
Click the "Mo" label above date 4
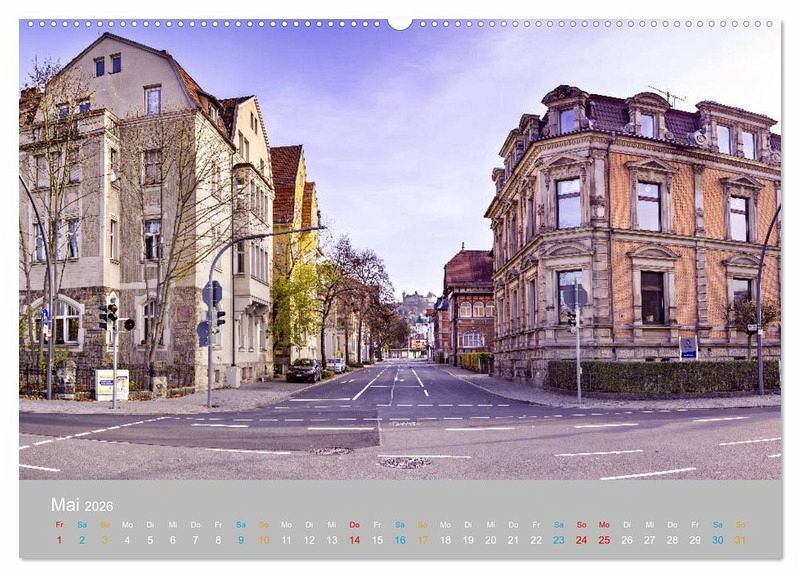pyautogui.click(x=127, y=524)
